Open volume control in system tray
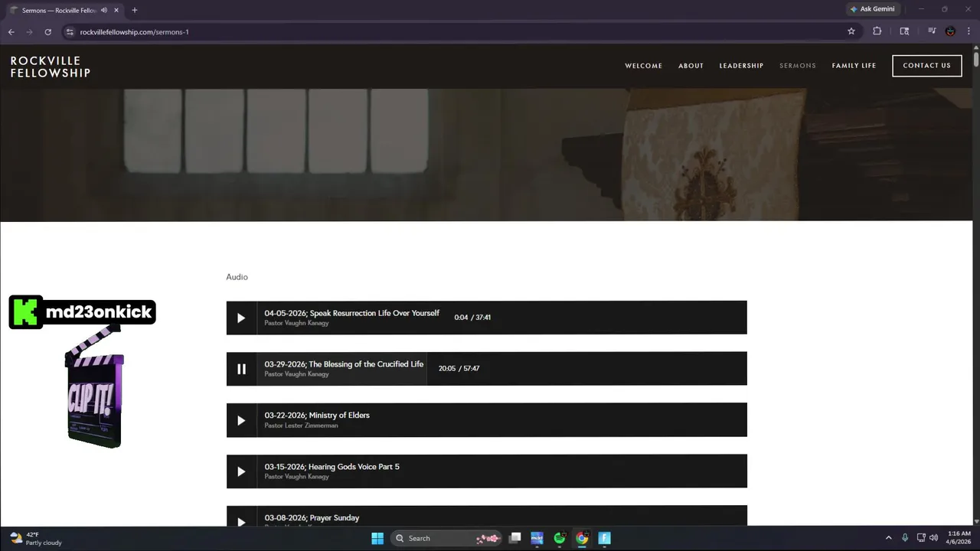The image size is (980, 551). (x=933, y=538)
